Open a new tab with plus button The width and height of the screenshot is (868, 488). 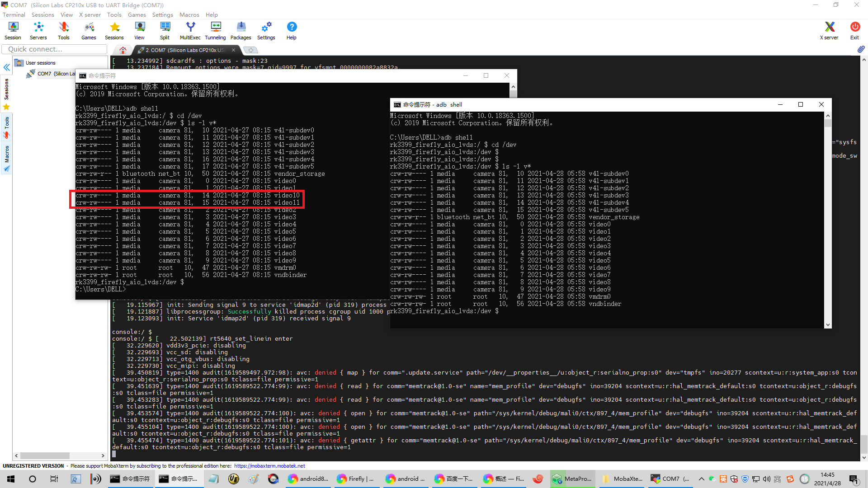click(x=251, y=50)
